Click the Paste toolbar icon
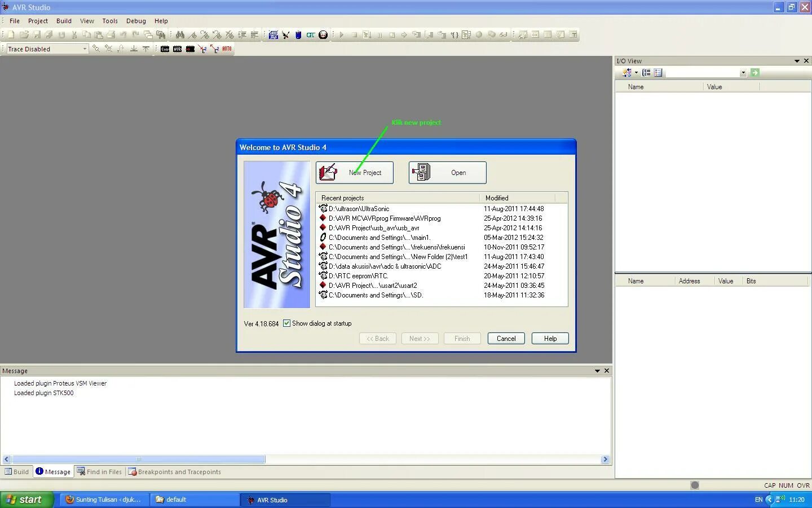Screen dimensions: 812x508 (x=99, y=34)
